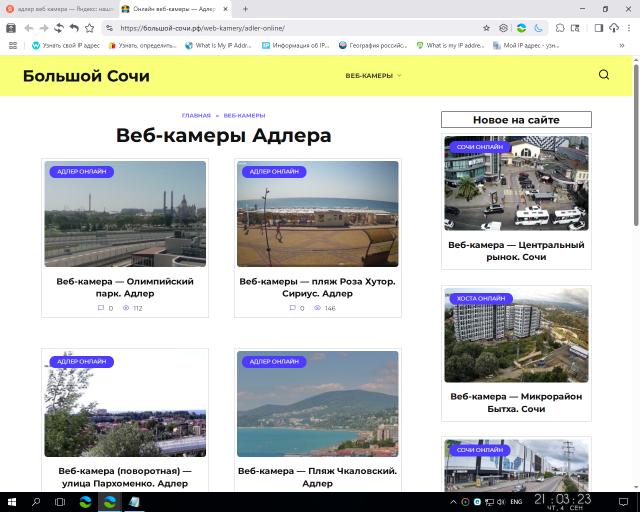Viewport: 640px width, 512px height.
Task: Click 'СОЧИ ОНЛАЙН' tag on Центральный рынок card
Action: [x=480, y=147]
